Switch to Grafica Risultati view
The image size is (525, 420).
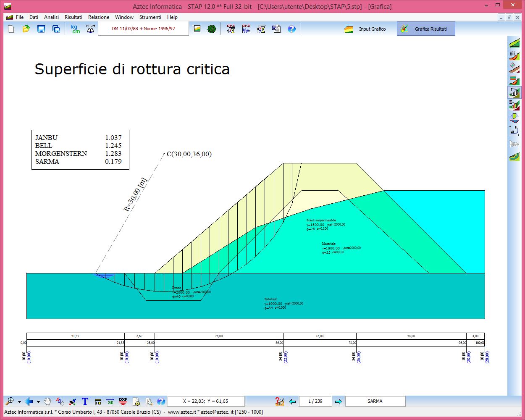tap(425, 29)
